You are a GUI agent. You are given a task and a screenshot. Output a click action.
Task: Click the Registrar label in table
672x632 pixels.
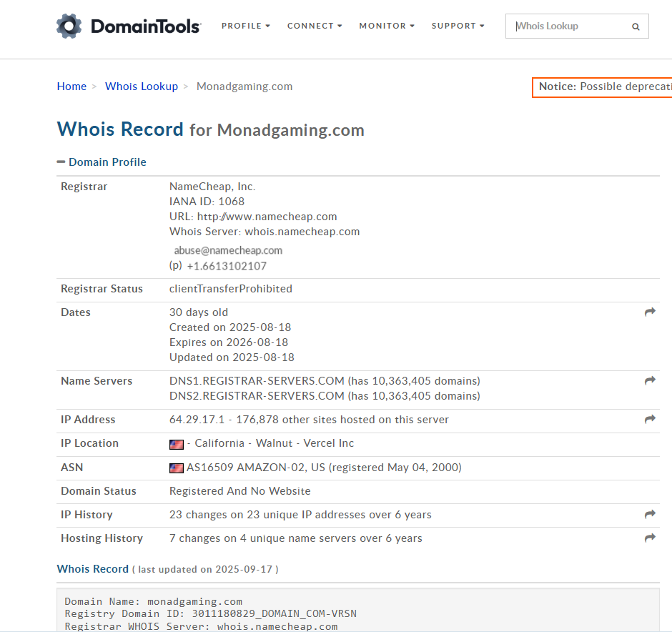[84, 187]
